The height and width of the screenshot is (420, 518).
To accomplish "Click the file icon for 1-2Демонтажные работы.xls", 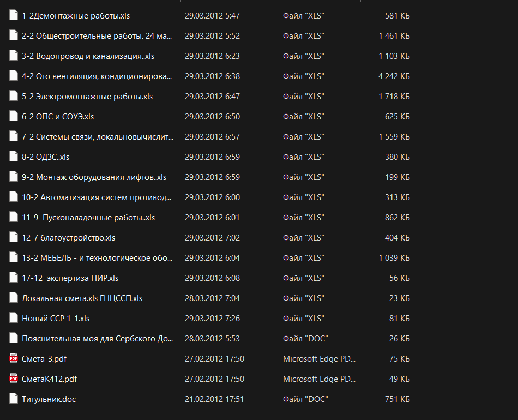I will click(14, 16).
